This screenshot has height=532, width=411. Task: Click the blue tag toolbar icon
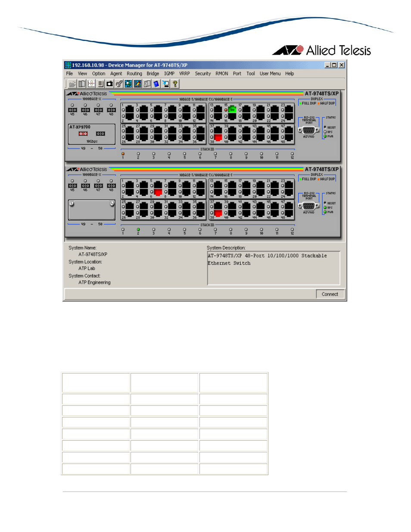click(156, 84)
